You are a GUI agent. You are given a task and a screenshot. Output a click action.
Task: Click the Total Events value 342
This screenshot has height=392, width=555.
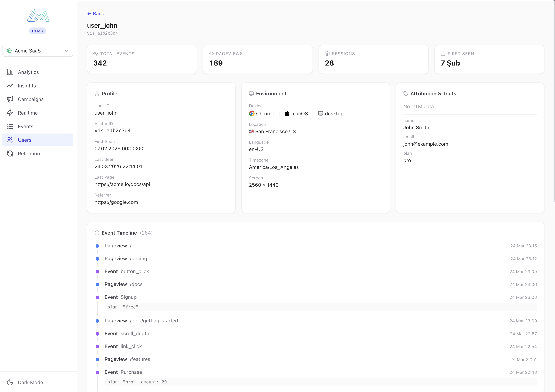(100, 63)
